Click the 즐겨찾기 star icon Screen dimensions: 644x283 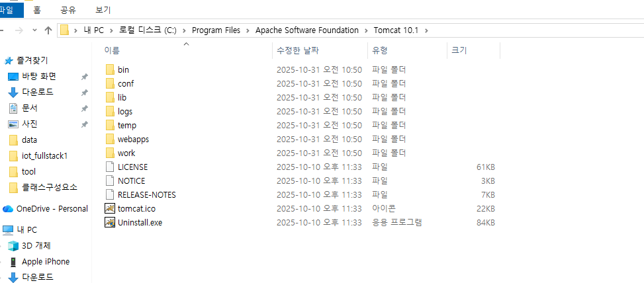click(x=8, y=61)
